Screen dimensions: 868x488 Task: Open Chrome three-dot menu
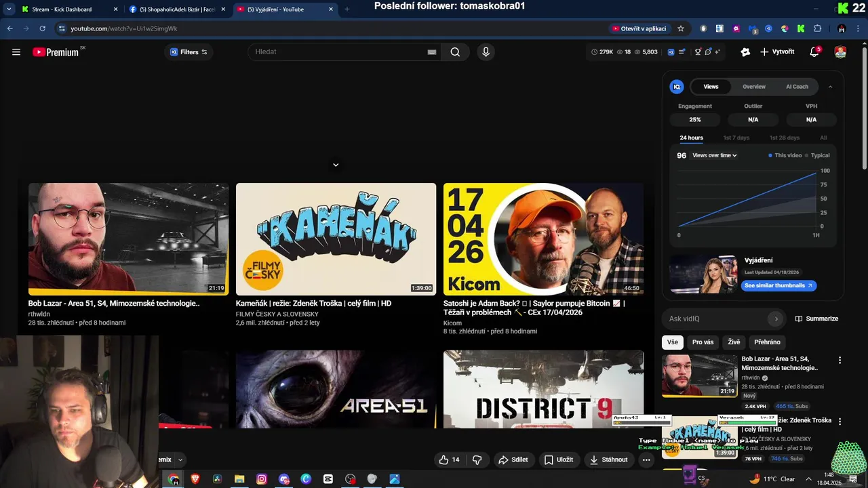(858, 28)
